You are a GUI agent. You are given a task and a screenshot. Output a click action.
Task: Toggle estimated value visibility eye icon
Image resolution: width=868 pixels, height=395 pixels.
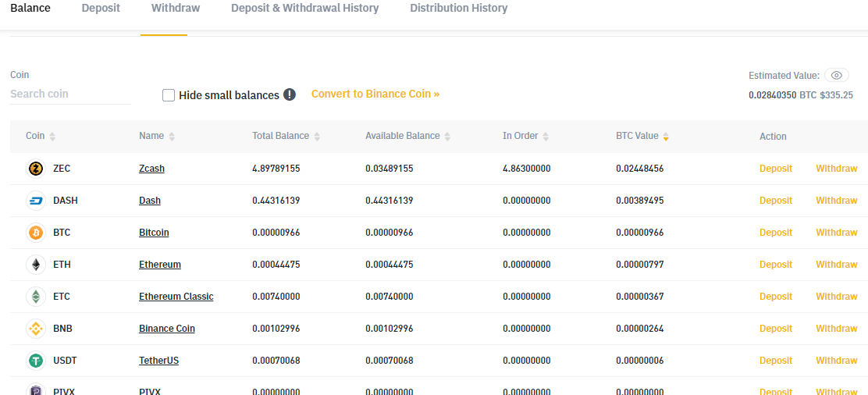point(836,76)
